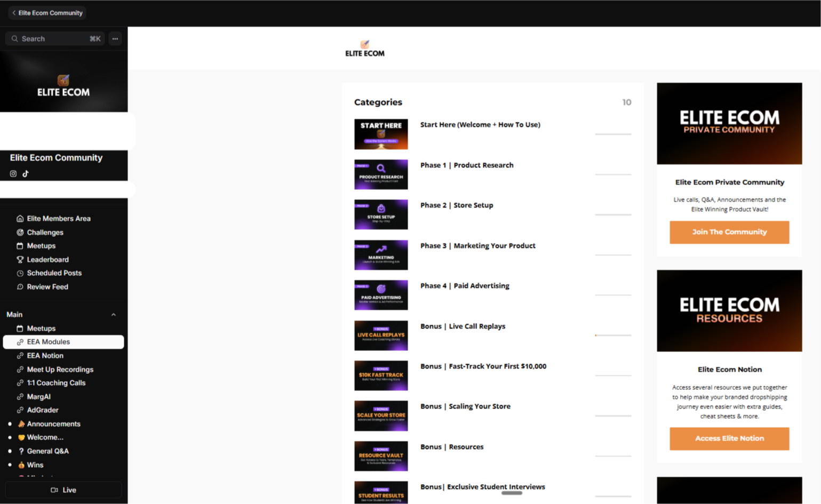Select EEA Modules in the Main section
This screenshot has height=504, width=821.
[x=63, y=342]
